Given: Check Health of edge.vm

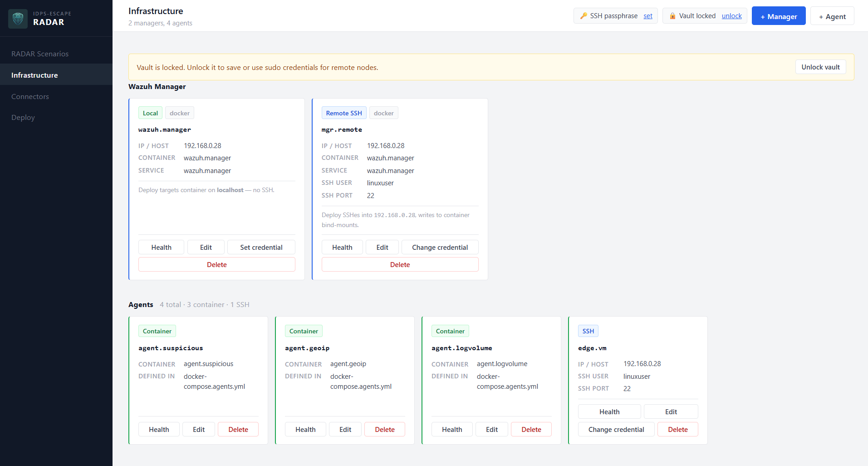Looking at the screenshot, I should pyautogui.click(x=609, y=411).
